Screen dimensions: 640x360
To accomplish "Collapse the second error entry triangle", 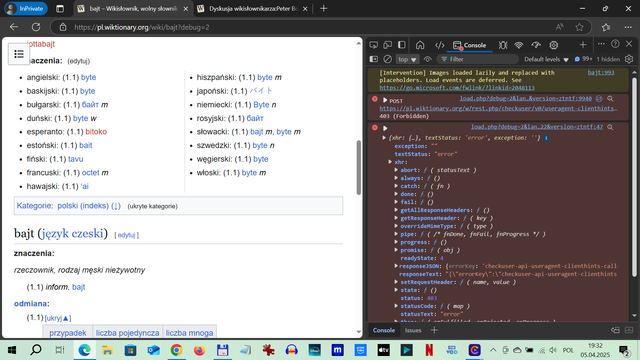I will click(384, 128).
